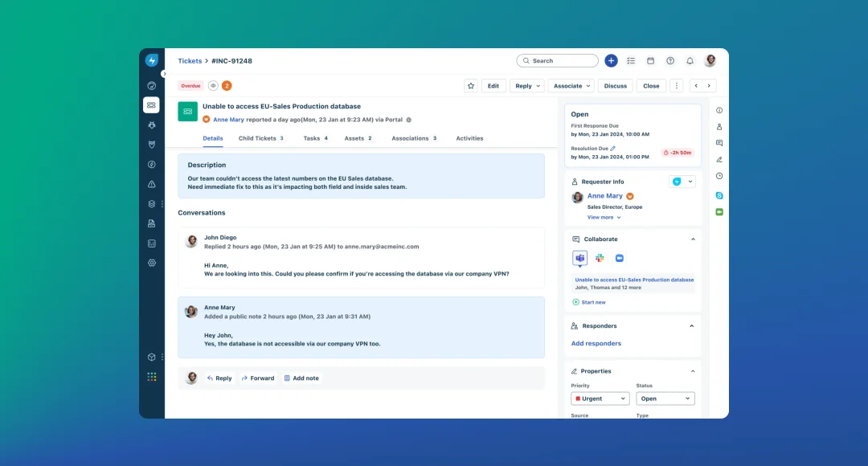Open the vertical three-dot more actions menu
The width and height of the screenshot is (868, 466).
[677, 86]
